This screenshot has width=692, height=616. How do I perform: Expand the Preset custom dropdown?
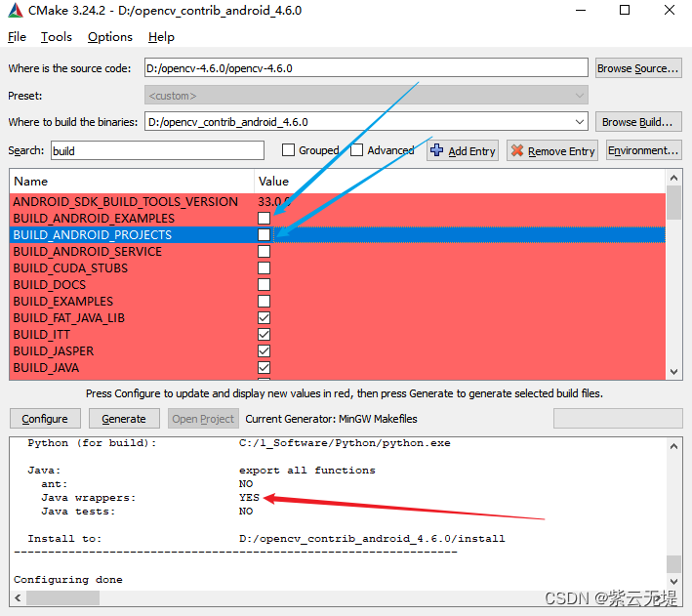(x=366, y=96)
